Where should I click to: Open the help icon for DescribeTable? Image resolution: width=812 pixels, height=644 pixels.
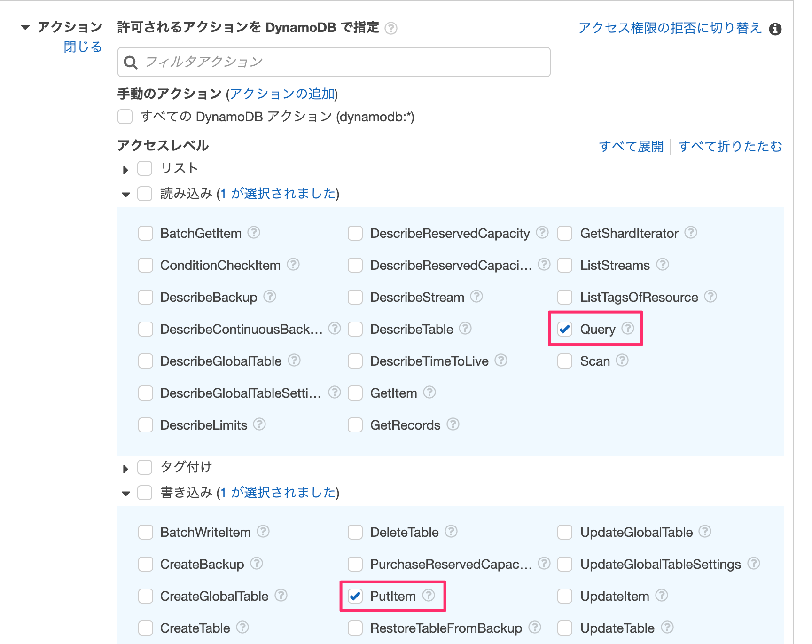(465, 329)
